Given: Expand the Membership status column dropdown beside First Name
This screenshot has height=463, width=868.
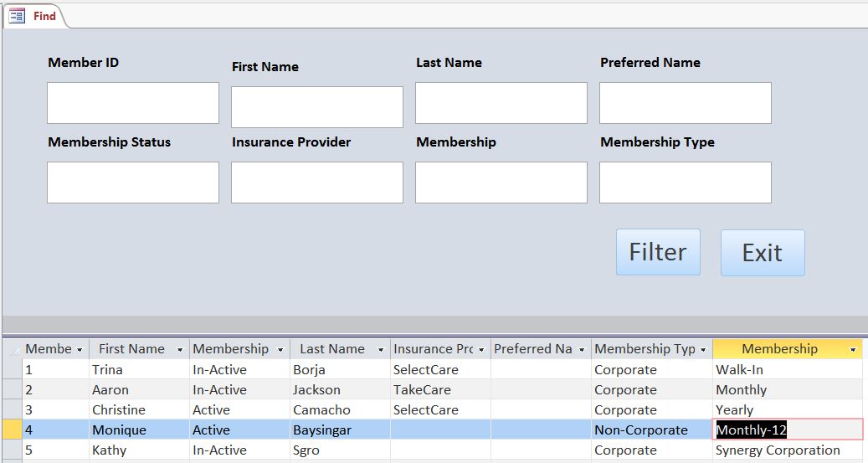Looking at the screenshot, I should (x=280, y=349).
